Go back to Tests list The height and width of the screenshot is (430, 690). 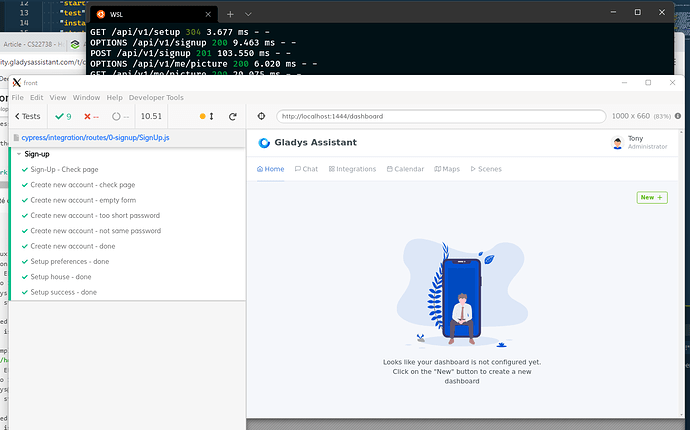tap(27, 116)
